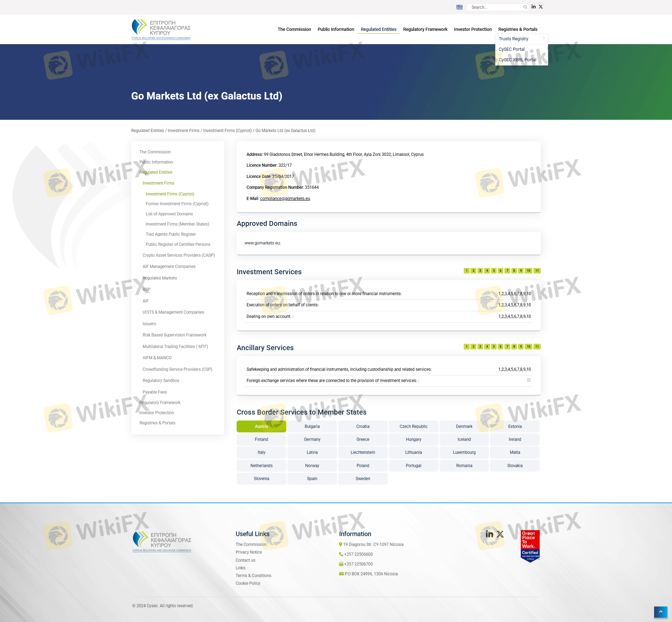Click the search magnifier icon
The height and width of the screenshot is (622, 672).
(525, 7)
